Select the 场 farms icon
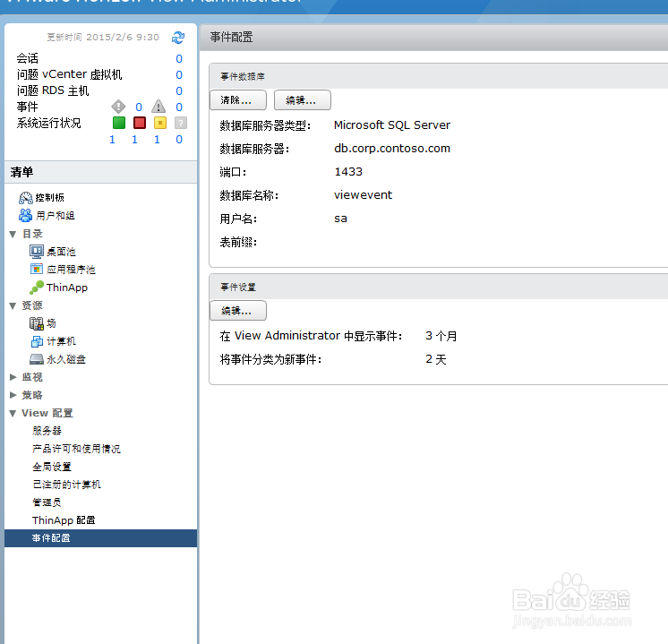The image size is (668, 644). coord(37,323)
